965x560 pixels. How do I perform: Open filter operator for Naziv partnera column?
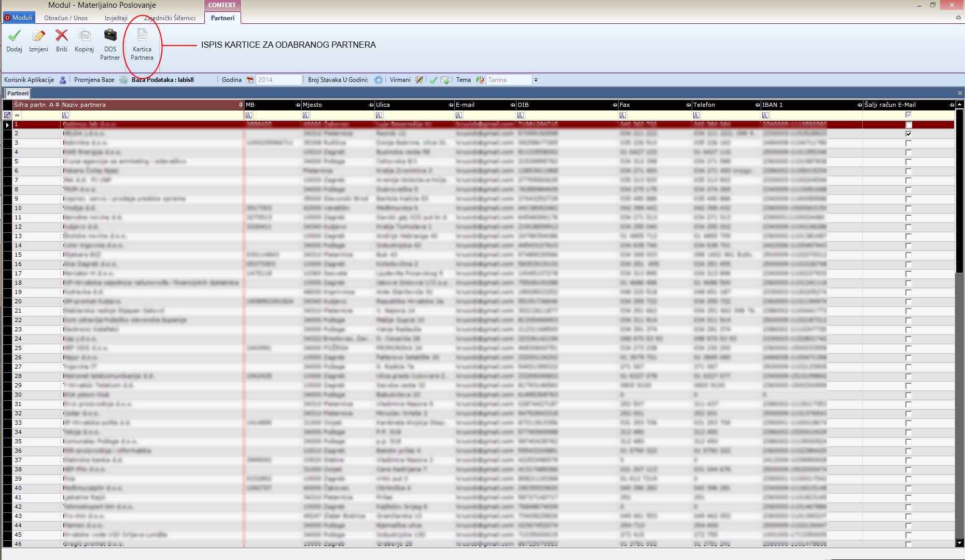click(x=65, y=115)
